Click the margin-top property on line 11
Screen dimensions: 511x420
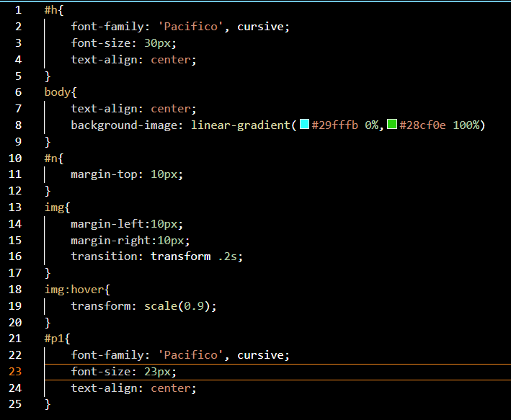tap(104, 174)
